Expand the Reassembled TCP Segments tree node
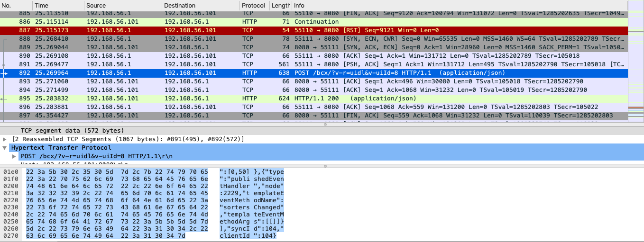 point(5,139)
